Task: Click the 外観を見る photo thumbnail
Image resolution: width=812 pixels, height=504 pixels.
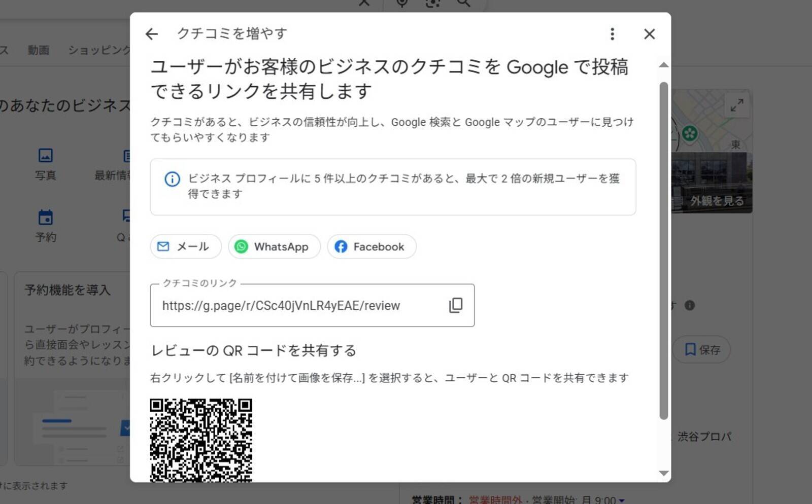Action: (x=712, y=183)
